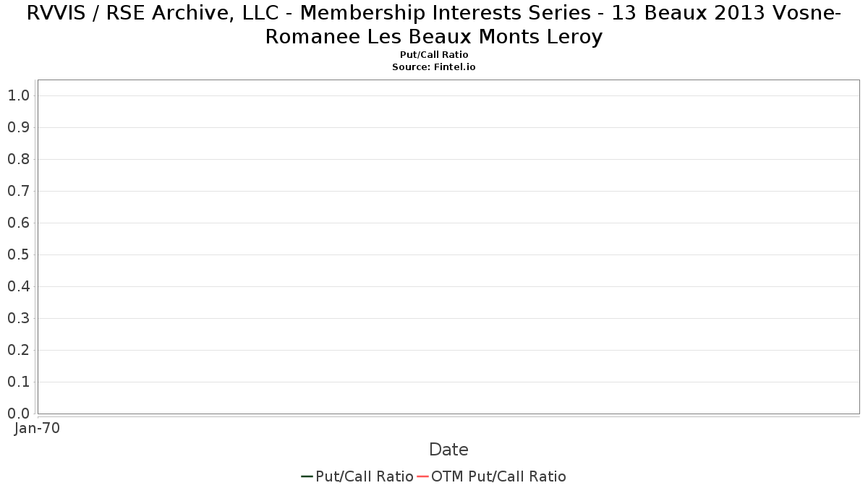868x488 pixels.
Task: Click the 0.3 y-axis label
Action: coord(18,318)
